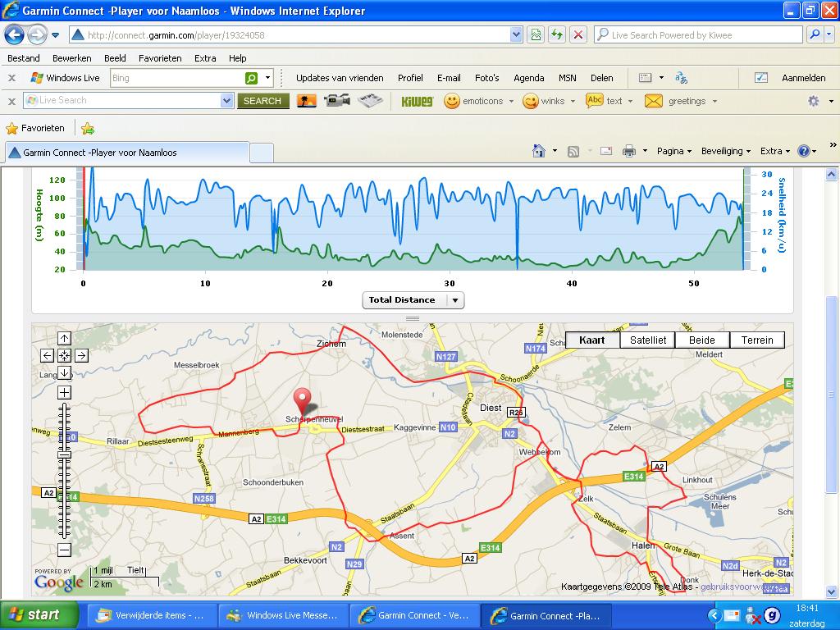This screenshot has height=630, width=840.
Task: Open the Beeld menu
Action: tap(115, 58)
